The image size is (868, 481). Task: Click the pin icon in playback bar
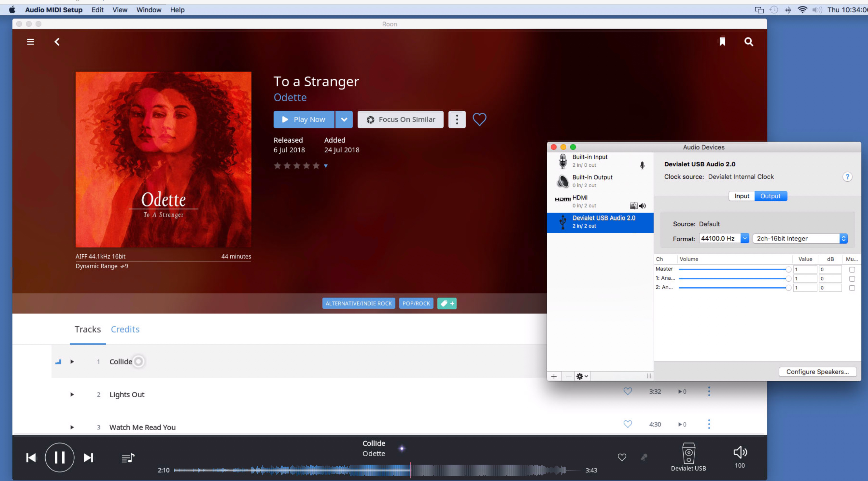pyautogui.click(x=644, y=457)
